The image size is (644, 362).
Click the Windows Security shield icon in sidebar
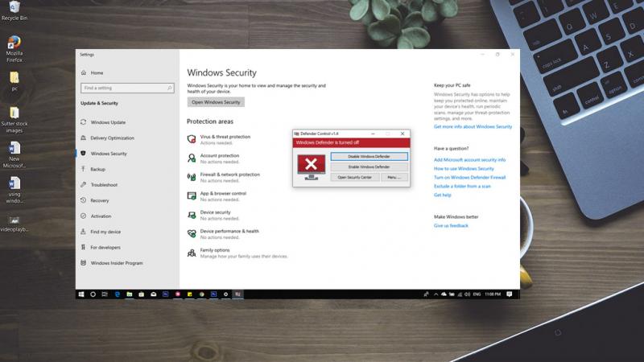click(x=84, y=154)
